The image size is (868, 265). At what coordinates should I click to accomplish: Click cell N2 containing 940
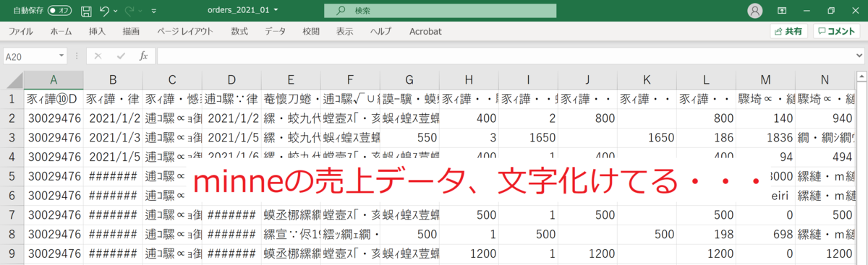825,118
